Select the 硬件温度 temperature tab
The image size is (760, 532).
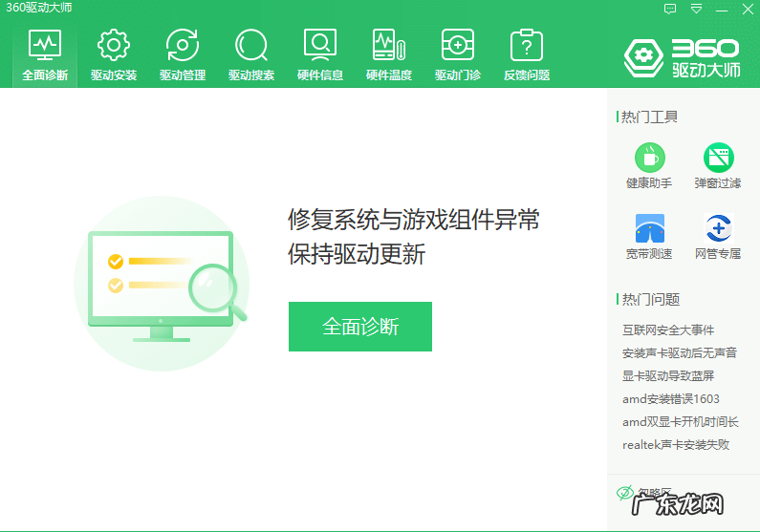[x=389, y=55]
